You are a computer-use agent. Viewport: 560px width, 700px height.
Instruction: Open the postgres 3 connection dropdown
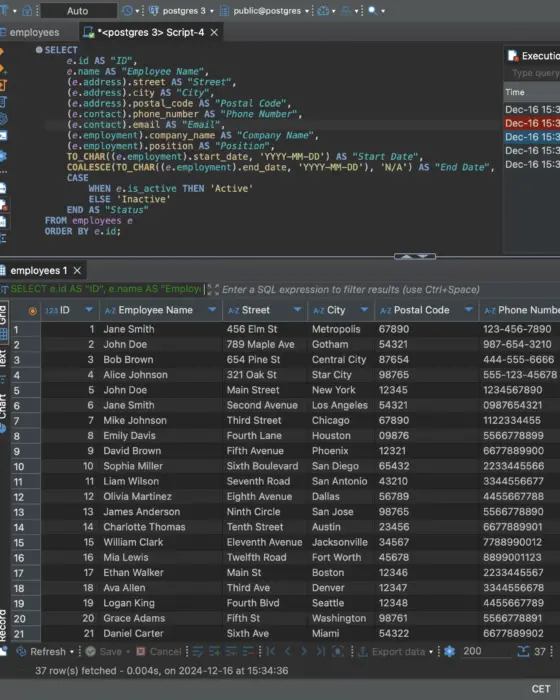pos(212,11)
